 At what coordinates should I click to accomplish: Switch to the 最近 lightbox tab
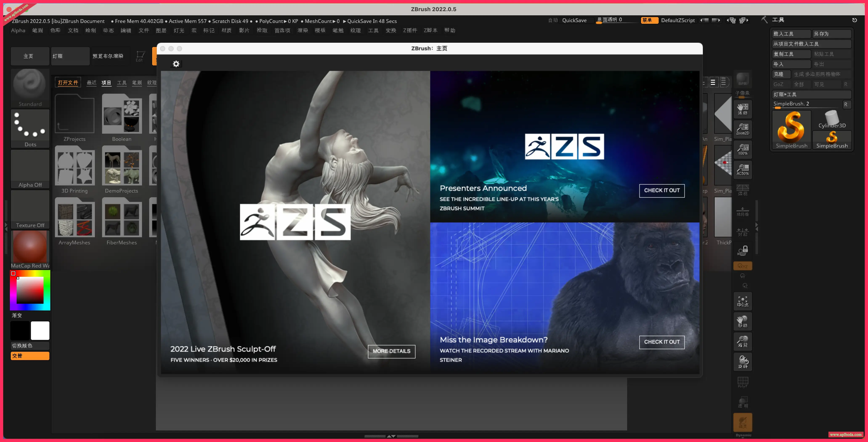[x=91, y=83]
